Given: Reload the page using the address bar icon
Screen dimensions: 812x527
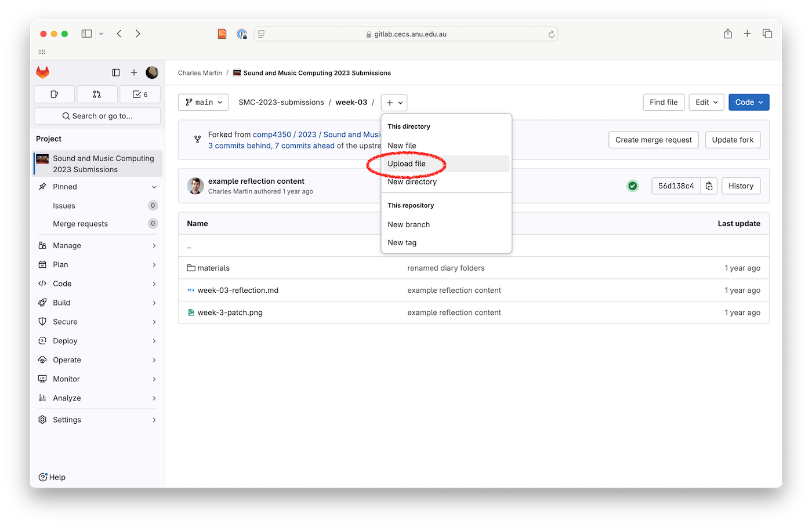Looking at the screenshot, I should (551, 34).
